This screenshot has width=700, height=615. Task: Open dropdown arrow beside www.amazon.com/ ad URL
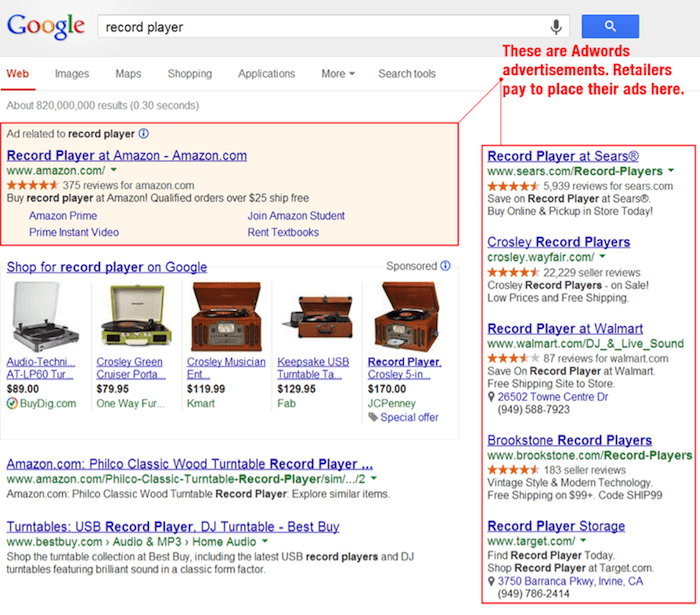[x=115, y=171]
